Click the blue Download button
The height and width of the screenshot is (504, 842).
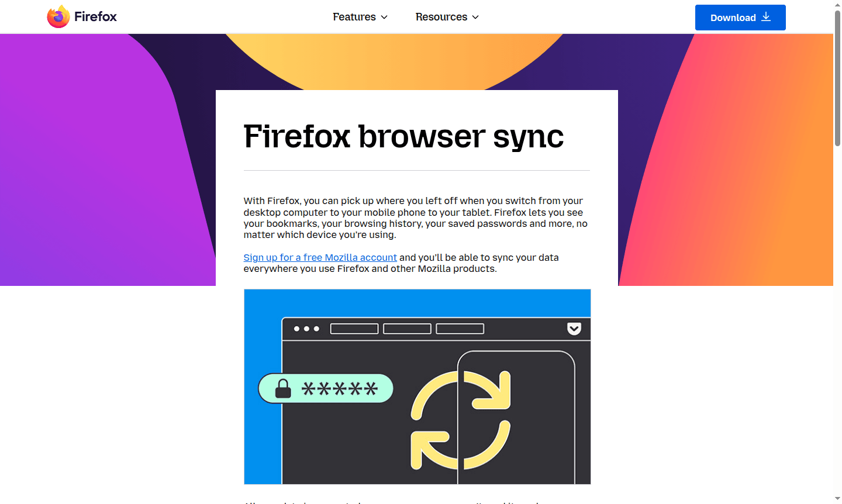pyautogui.click(x=740, y=17)
